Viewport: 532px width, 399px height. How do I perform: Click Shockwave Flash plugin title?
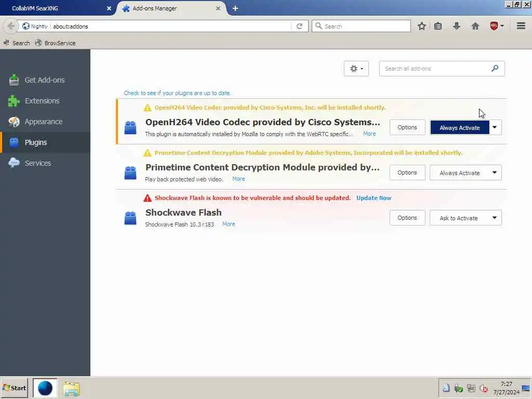[x=183, y=212]
